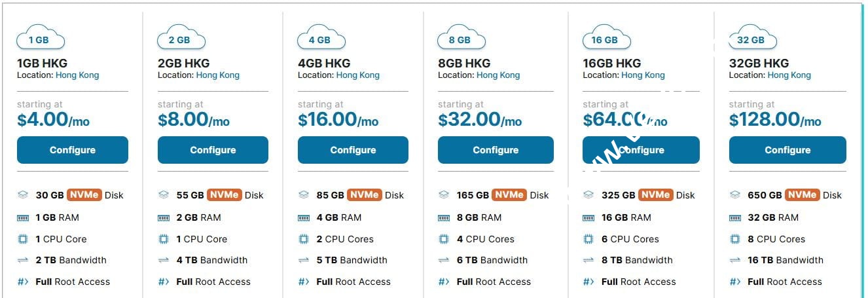Click the 4 GB cloud badge icon
The width and height of the screenshot is (868, 298).
(x=319, y=38)
